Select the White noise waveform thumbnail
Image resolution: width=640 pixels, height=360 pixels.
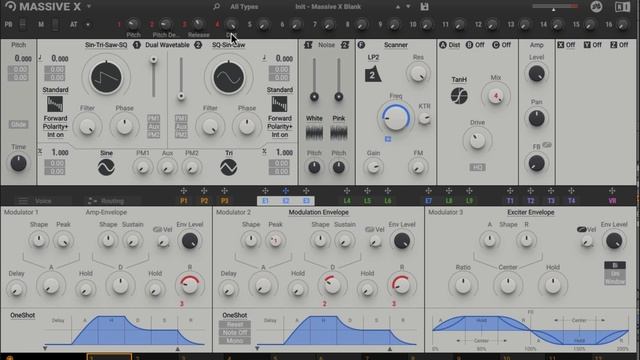click(314, 133)
